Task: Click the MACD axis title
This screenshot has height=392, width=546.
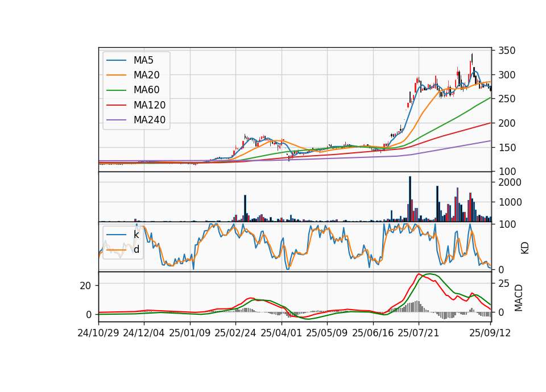Action: pyautogui.click(x=519, y=298)
